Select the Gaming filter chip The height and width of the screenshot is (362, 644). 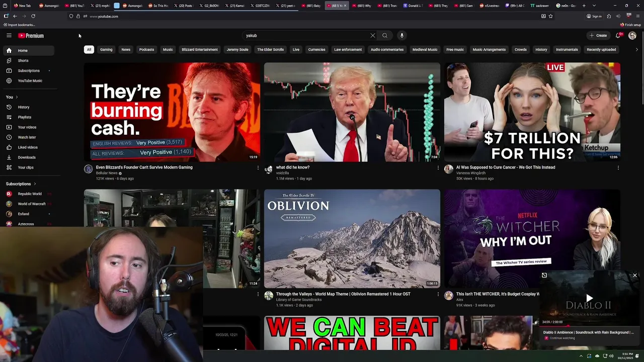pyautogui.click(x=106, y=49)
